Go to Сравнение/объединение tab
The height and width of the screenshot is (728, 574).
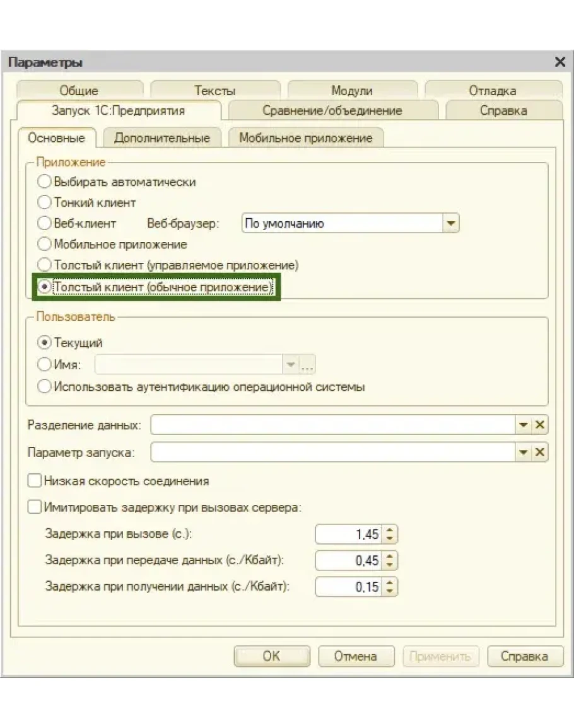(332, 110)
